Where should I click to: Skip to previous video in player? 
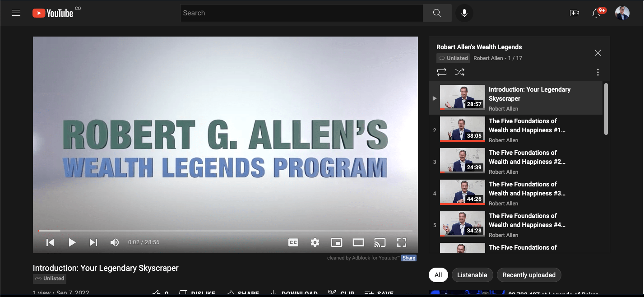click(50, 242)
